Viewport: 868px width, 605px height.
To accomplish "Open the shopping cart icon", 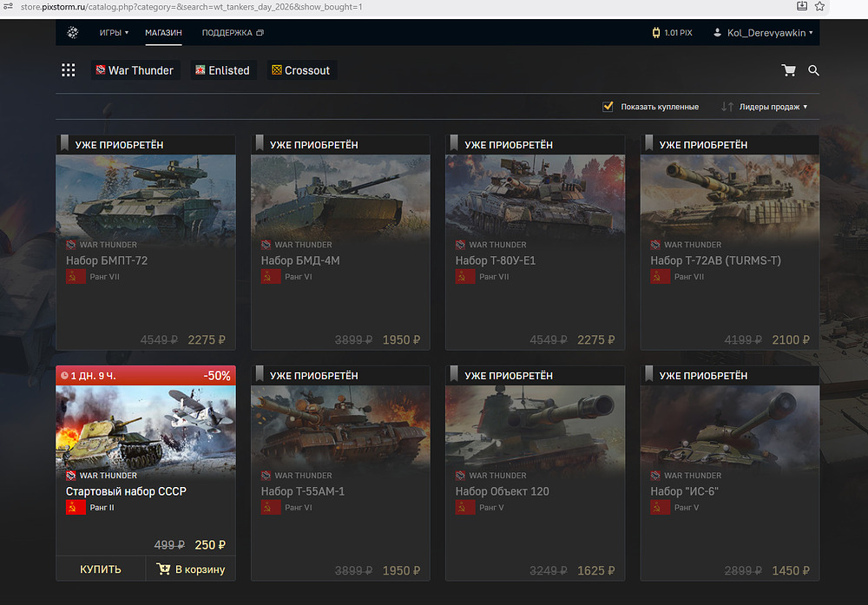I will (x=788, y=70).
